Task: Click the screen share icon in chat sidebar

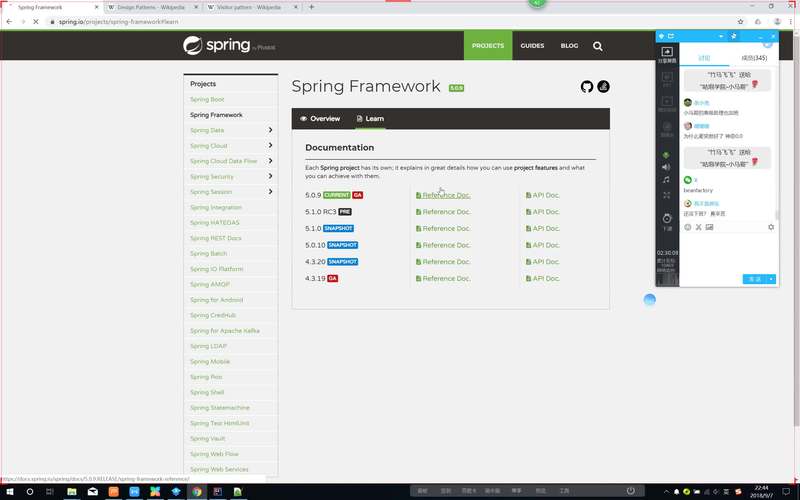Action: pyautogui.click(x=667, y=52)
